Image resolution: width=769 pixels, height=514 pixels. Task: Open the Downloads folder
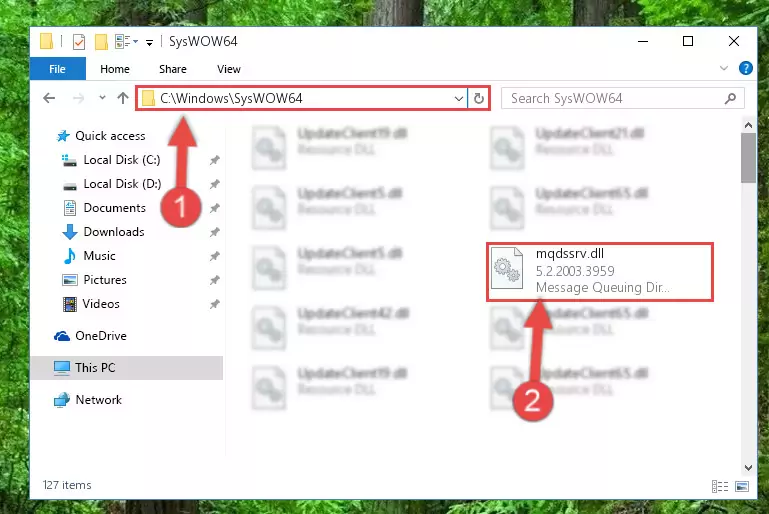point(114,232)
